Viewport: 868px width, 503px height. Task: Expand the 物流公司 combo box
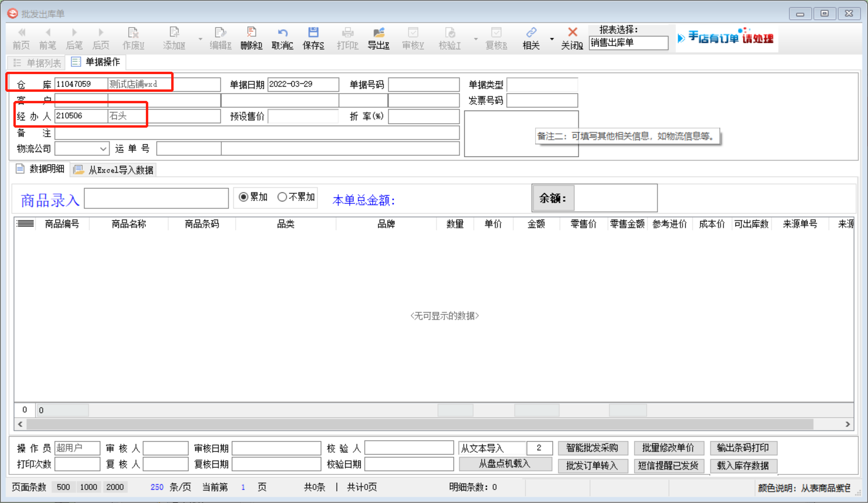tap(103, 149)
